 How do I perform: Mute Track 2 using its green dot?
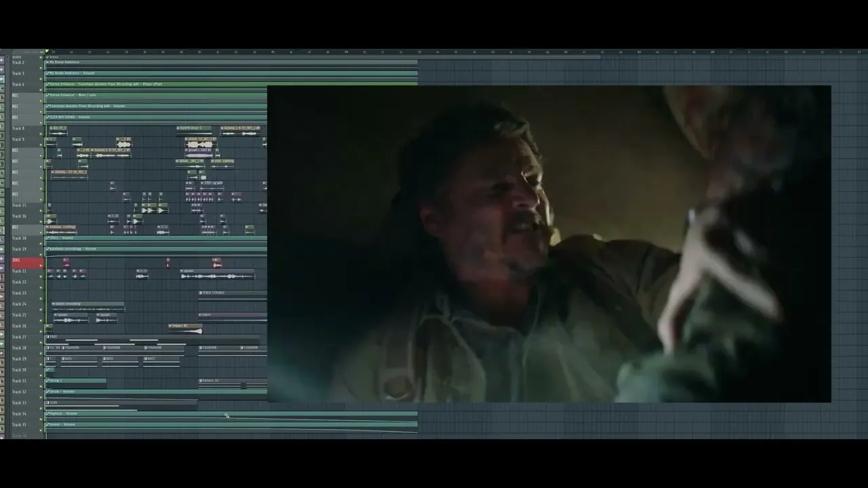[41, 66]
